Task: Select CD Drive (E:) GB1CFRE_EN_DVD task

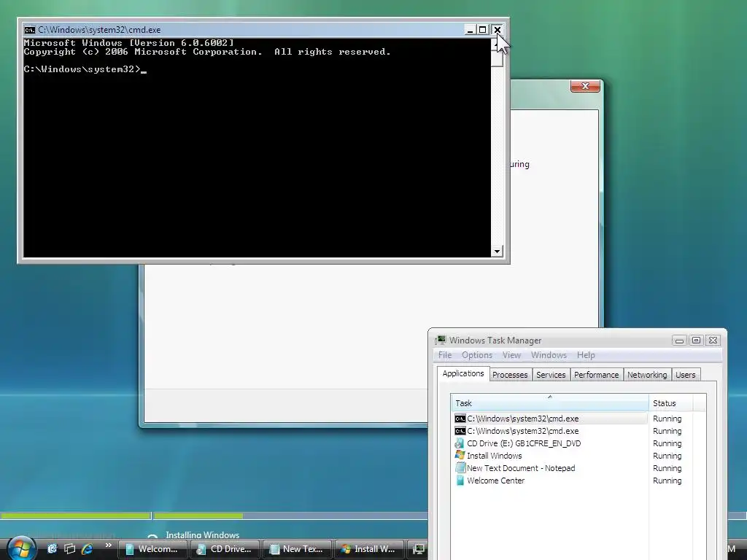Action: [x=550, y=443]
